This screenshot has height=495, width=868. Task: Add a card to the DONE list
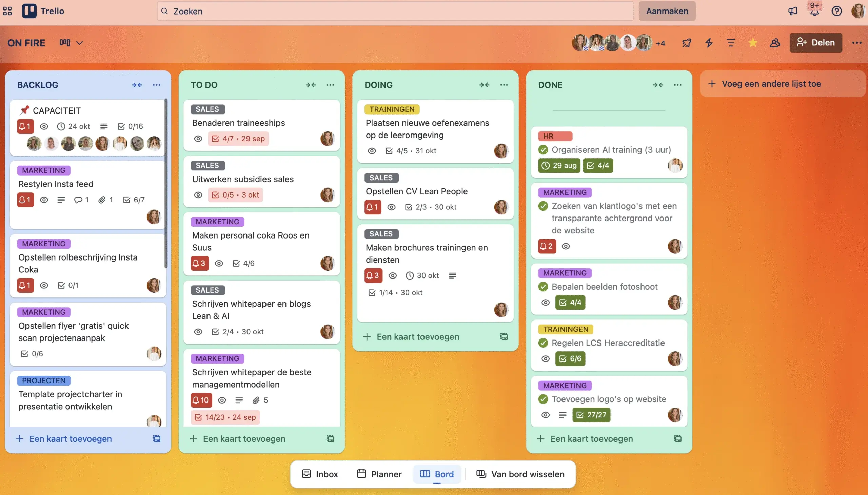(x=585, y=438)
